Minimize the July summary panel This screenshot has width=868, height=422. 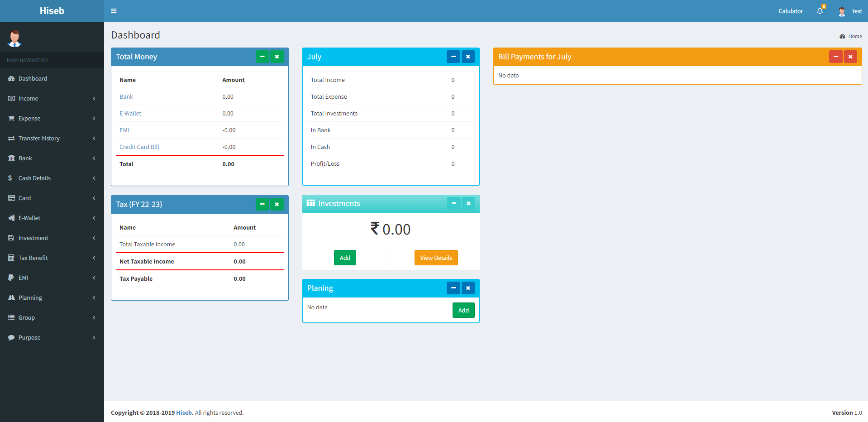(x=453, y=57)
